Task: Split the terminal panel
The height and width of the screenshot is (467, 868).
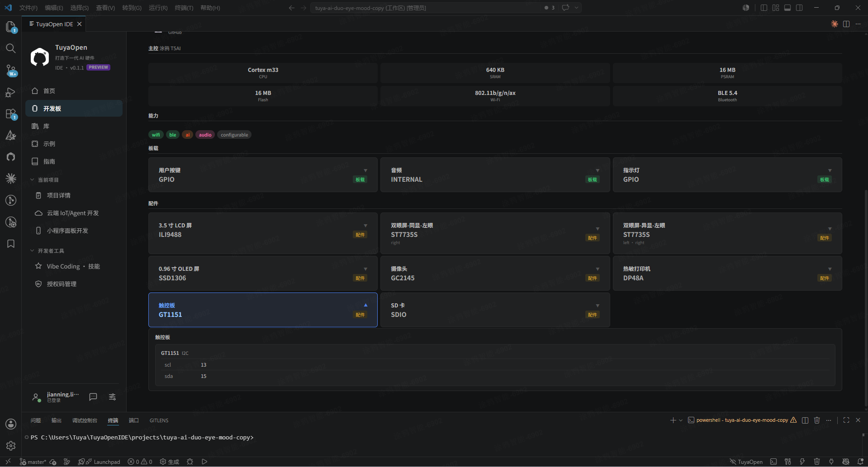Action: coord(805,420)
